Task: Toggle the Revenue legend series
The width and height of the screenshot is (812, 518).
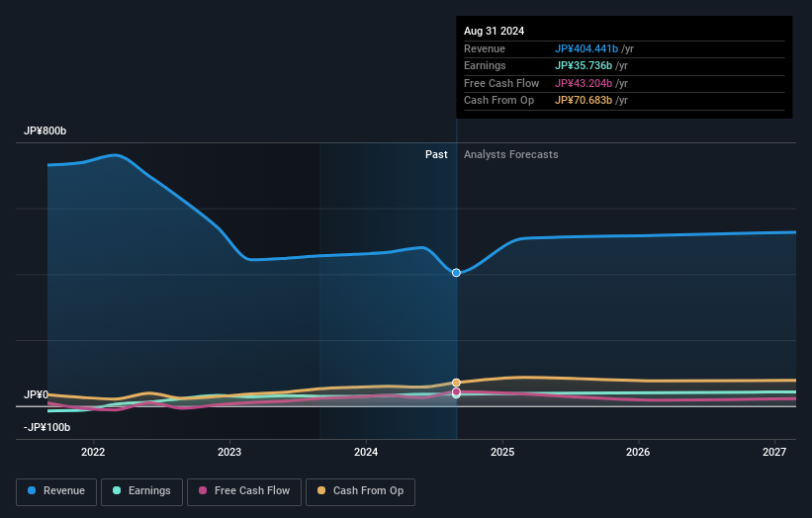Action: coord(56,491)
